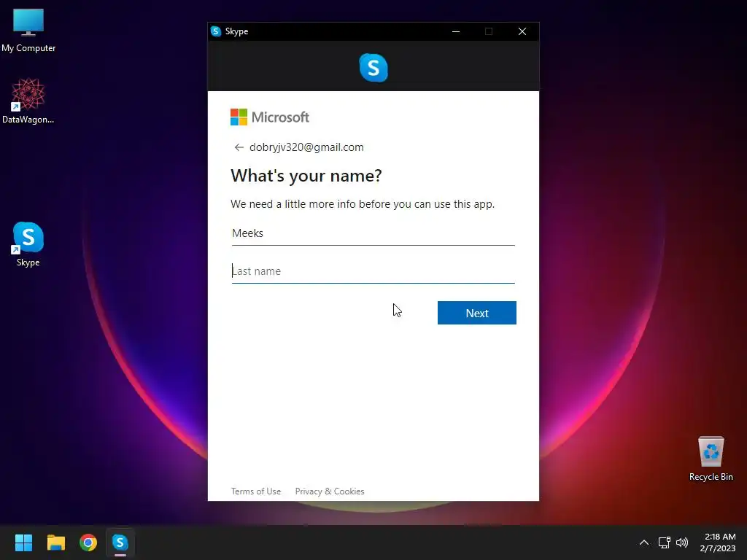The height and width of the screenshot is (560, 747).
Task: Click the Skype taskbar icon
Action: pyautogui.click(x=120, y=542)
